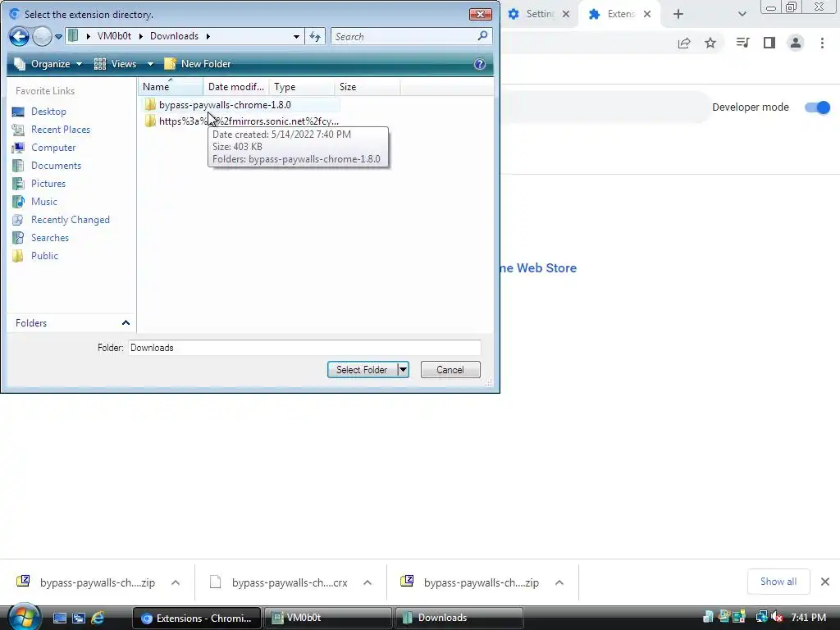Close the downloads bar
This screenshot has height=630, width=840.
pos(825,582)
